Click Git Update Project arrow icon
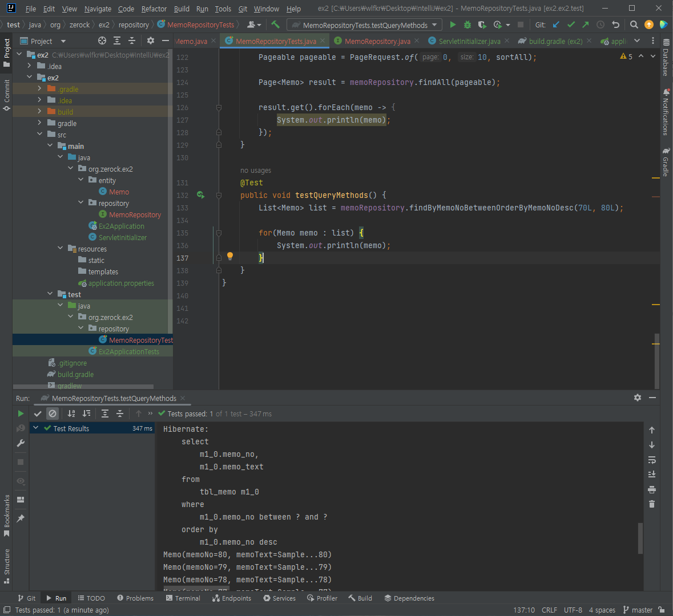This screenshot has width=673, height=616. click(556, 25)
